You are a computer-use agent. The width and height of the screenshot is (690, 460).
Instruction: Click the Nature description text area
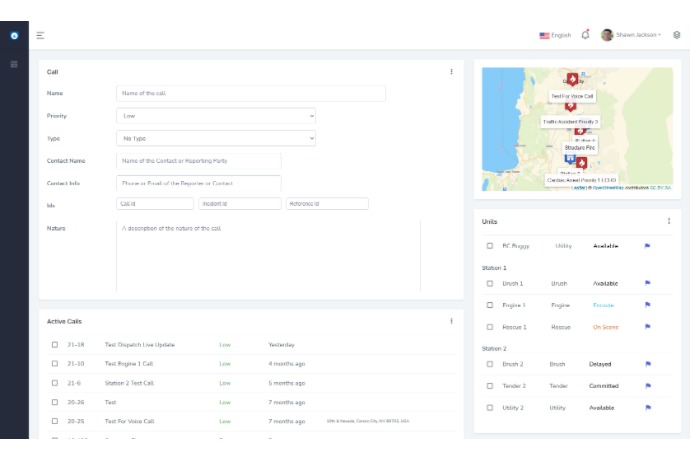click(268, 255)
